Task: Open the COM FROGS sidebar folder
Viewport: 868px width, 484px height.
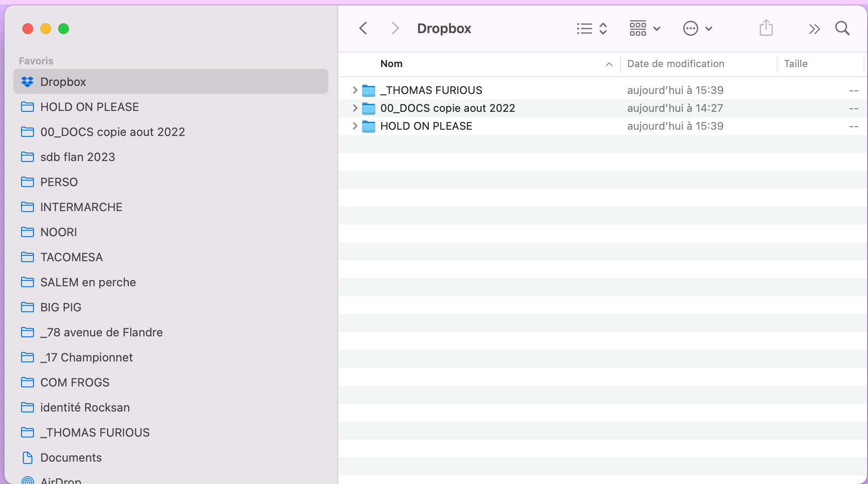Action: pos(171,382)
